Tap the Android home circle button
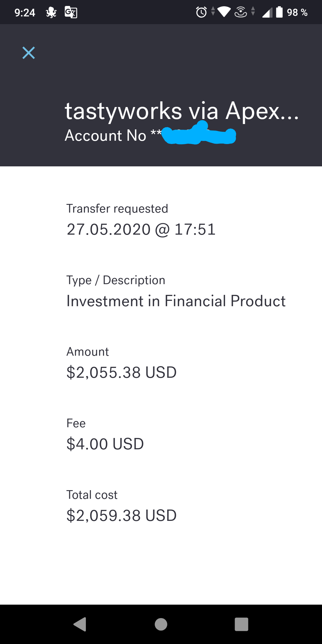 161,624
